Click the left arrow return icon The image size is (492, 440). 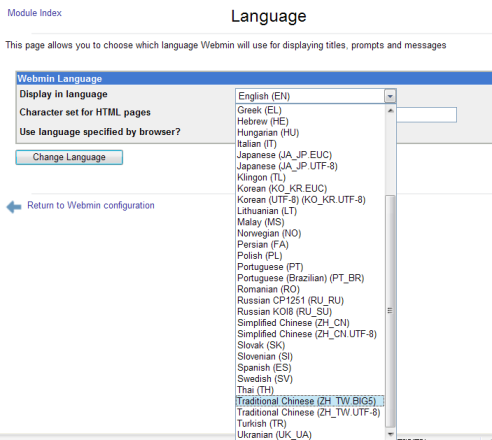[x=14, y=207]
